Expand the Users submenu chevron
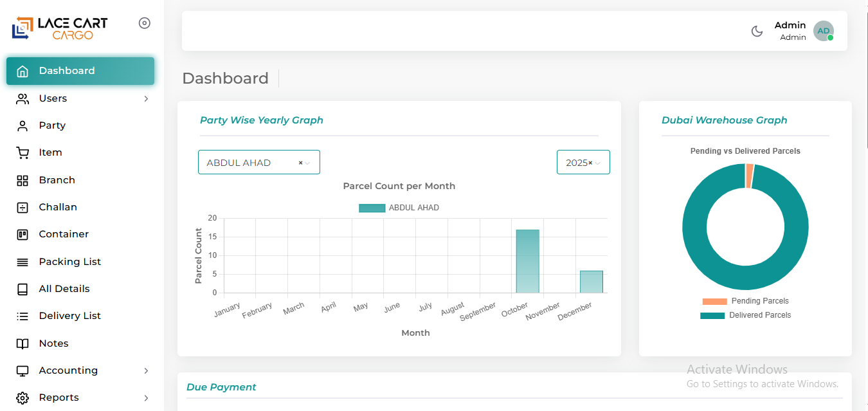 pos(146,98)
